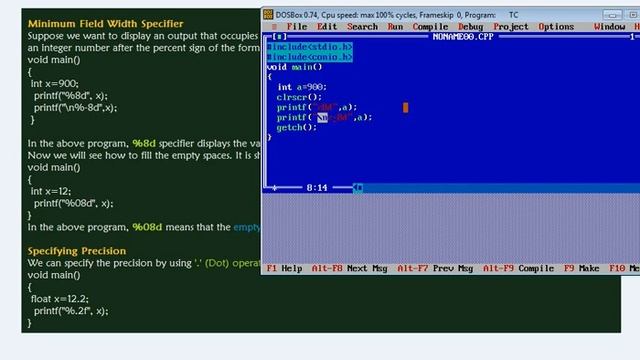
Task: Click the Minimum Field Width Specifier heading
Action: pos(105,24)
